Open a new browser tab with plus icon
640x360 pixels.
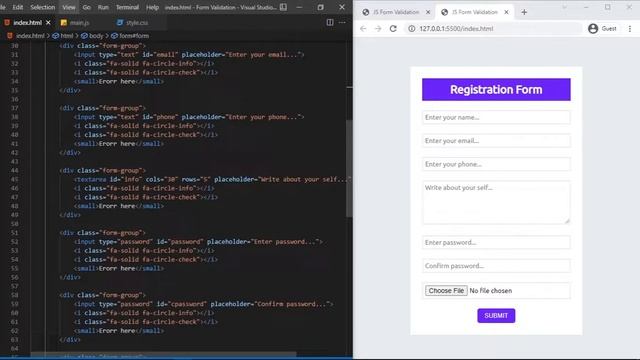tap(524, 12)
